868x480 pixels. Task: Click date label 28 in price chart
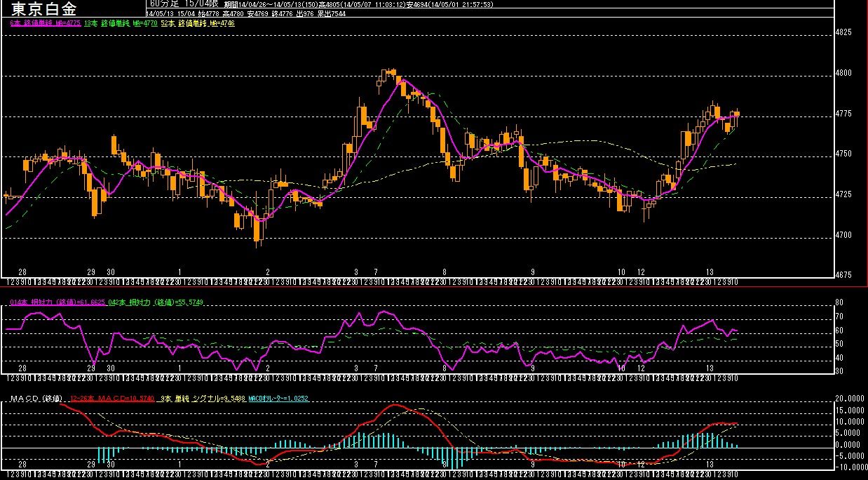tap(22, 272)
